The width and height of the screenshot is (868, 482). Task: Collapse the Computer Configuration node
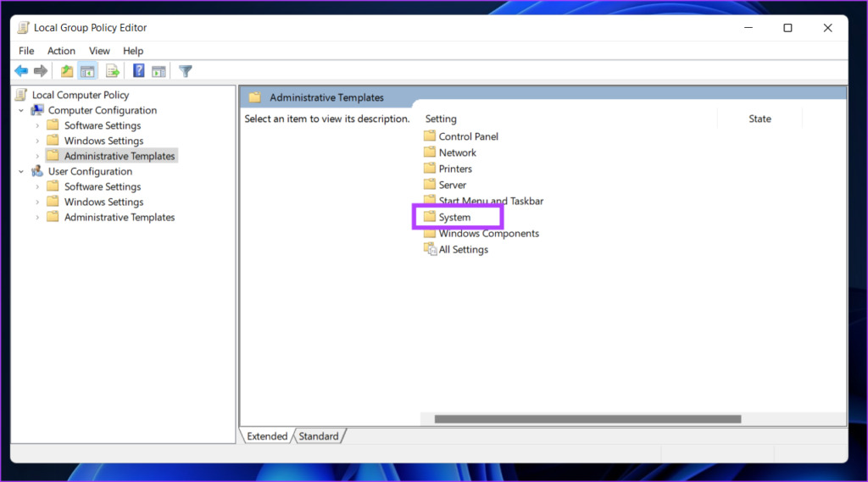point(21,111)
